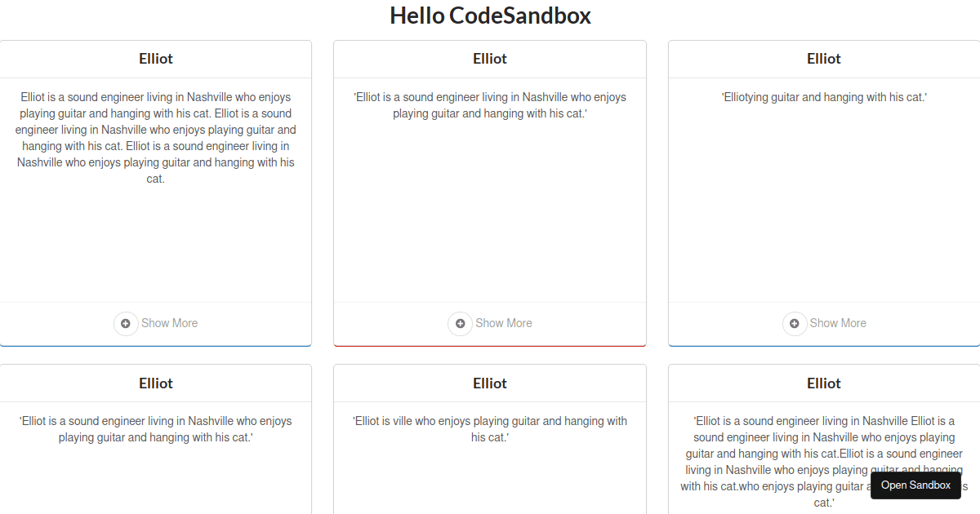The width and height of the screenshot is (980, 514).
Task: Click the Hello CodeSandbox heading
Action: coord(490,16)
